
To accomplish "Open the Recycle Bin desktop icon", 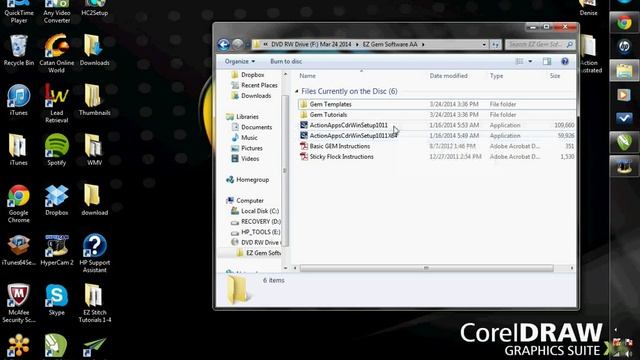I will point(18,50).
